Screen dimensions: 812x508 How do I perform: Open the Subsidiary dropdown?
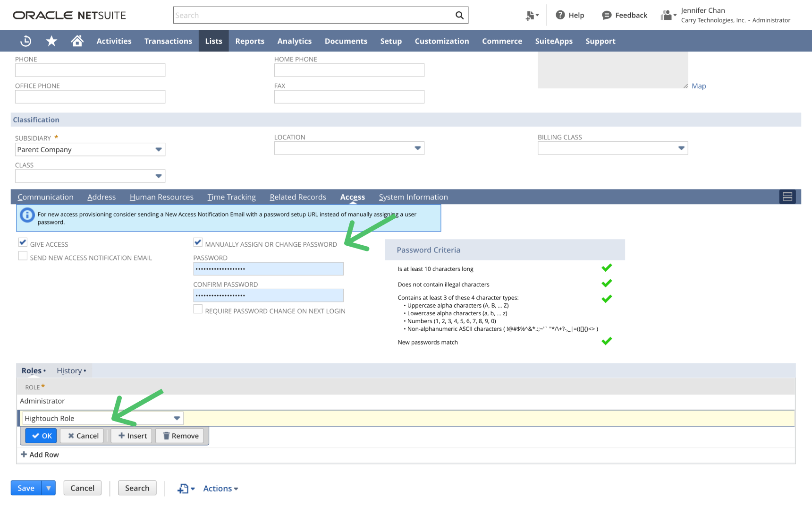coord(159,149)
